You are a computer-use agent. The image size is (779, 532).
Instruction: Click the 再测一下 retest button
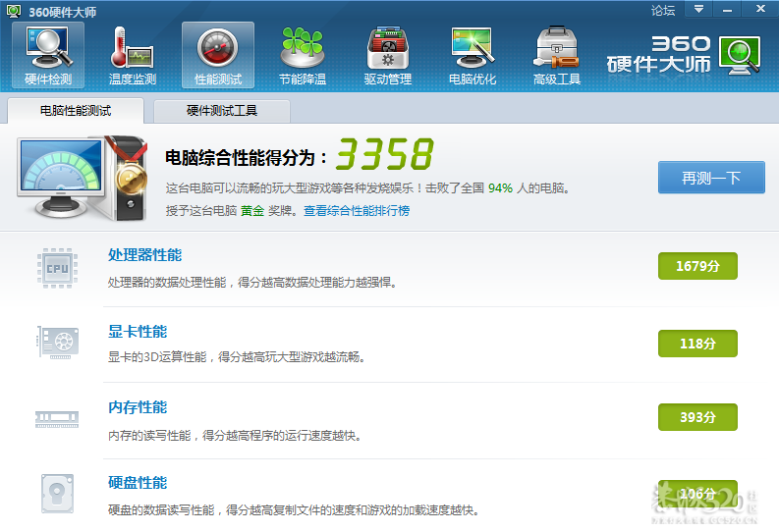tap(711, 177)
